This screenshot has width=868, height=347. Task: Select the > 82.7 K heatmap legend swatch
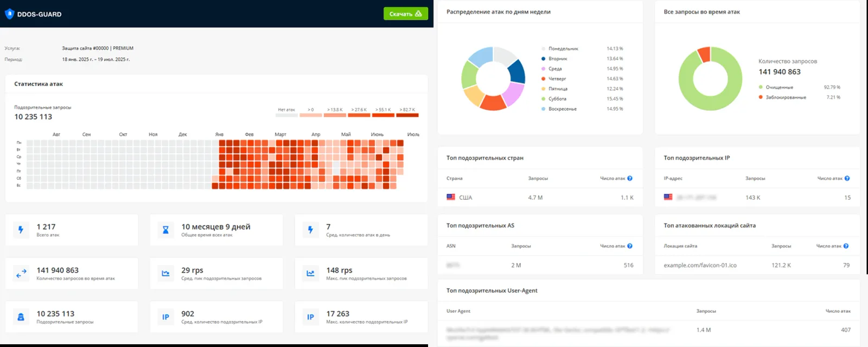pos(407,115)
